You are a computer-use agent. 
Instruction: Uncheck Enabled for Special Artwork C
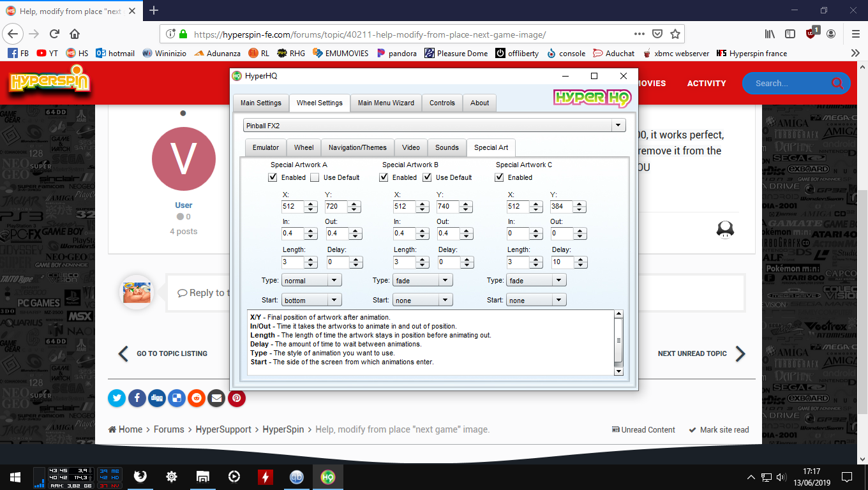click(x=500, y=177)
